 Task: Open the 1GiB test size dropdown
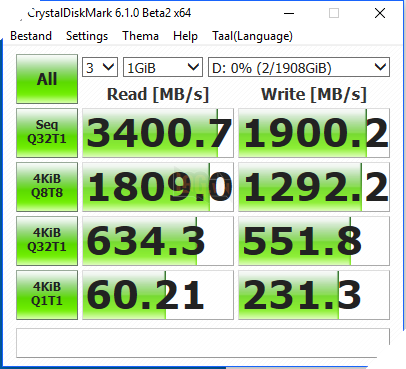click(163, 67)
